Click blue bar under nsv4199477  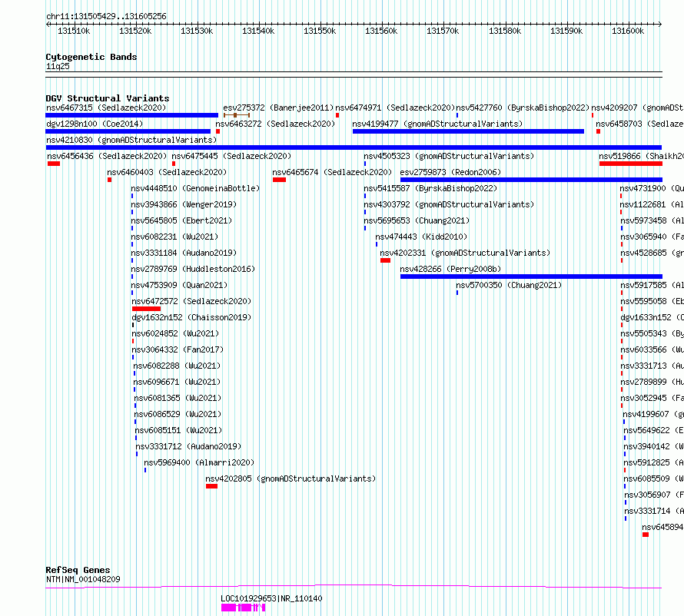[x=468, y=131]
